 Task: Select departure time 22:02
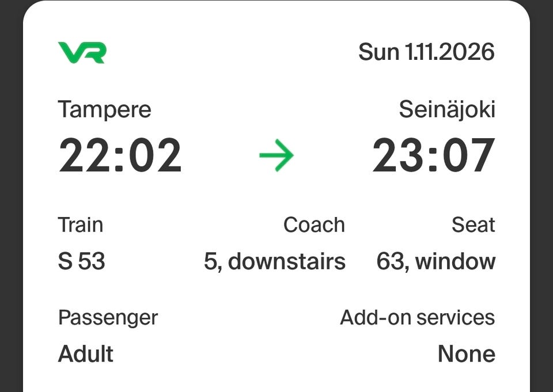(x=120, y=155)
